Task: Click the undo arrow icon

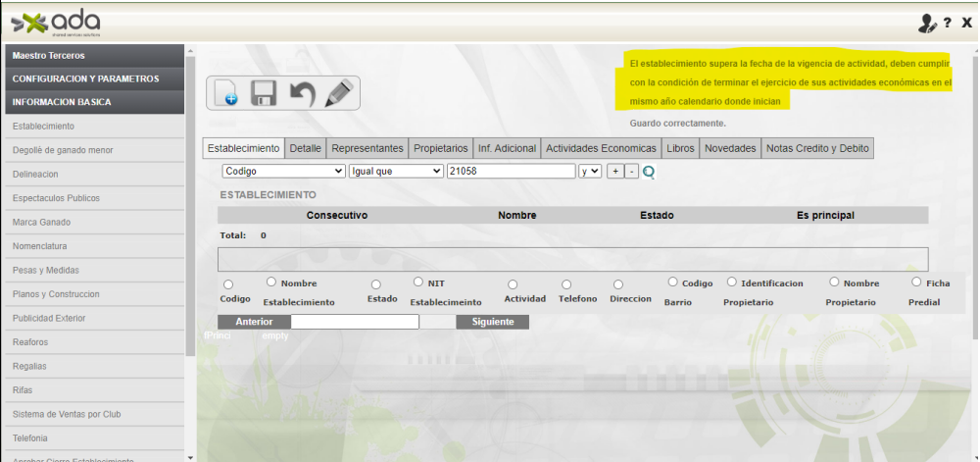Action: [x=302, y=94]
